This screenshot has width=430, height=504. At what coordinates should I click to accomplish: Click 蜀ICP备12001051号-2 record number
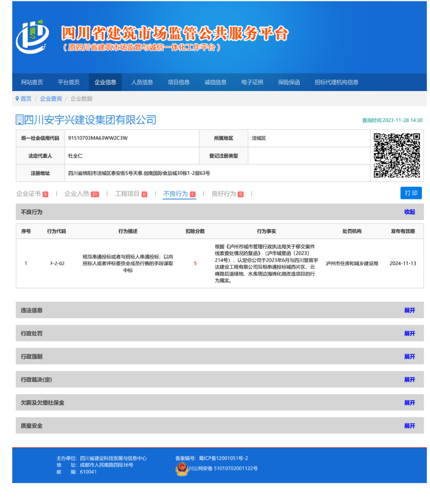click(x=223, y=458)
